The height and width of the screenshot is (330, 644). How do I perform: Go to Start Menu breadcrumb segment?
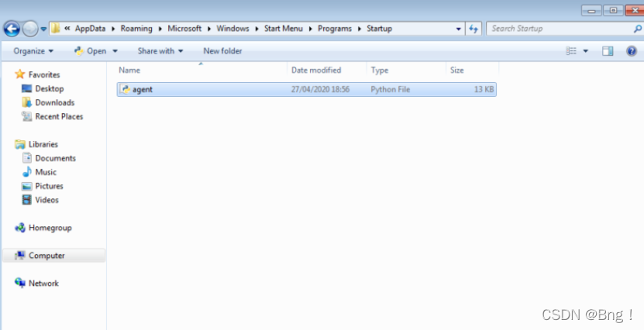coord(284,29)
